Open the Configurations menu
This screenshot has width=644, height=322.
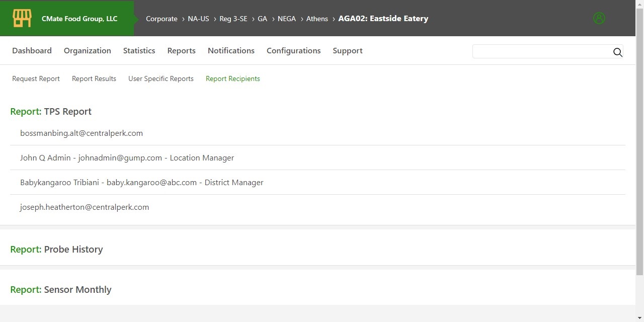(x=293, y=50)
